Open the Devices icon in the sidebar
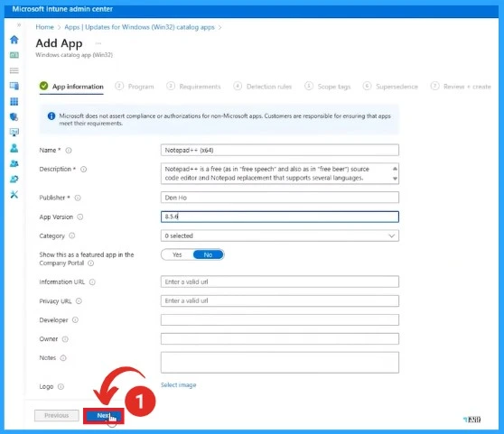Viewport: 504px width, 434px height. pyautogui.click(x=14, y=86)
